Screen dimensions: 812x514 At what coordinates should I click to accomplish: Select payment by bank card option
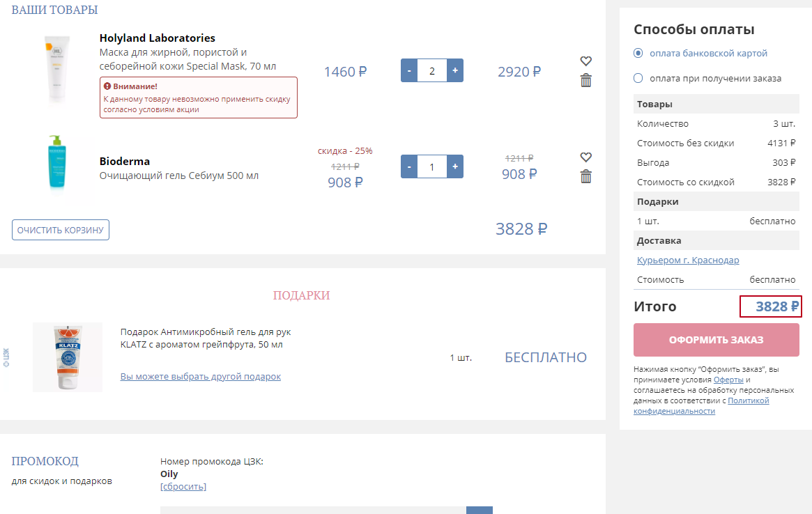[638, 53]
